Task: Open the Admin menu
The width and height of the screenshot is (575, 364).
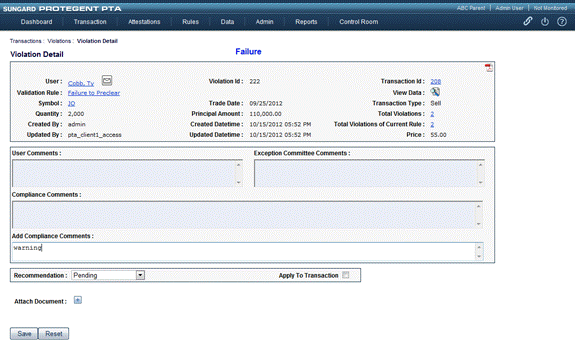Action: tap(264, 22)
